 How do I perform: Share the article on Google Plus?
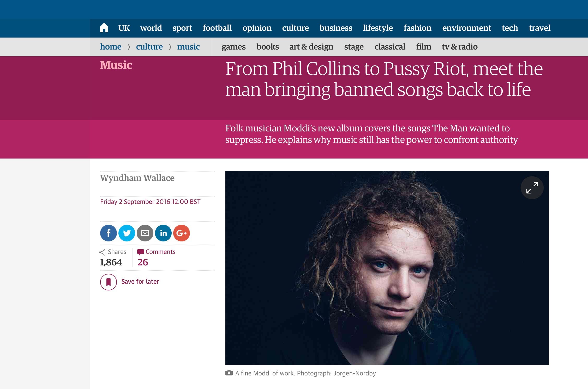(182, 233)
